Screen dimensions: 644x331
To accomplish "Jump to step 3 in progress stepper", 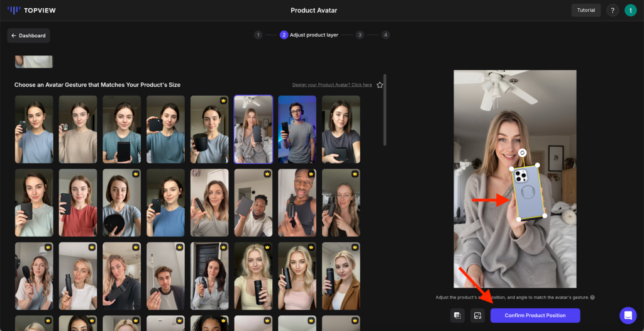I will pyautogui.click(x=360, y=35).
